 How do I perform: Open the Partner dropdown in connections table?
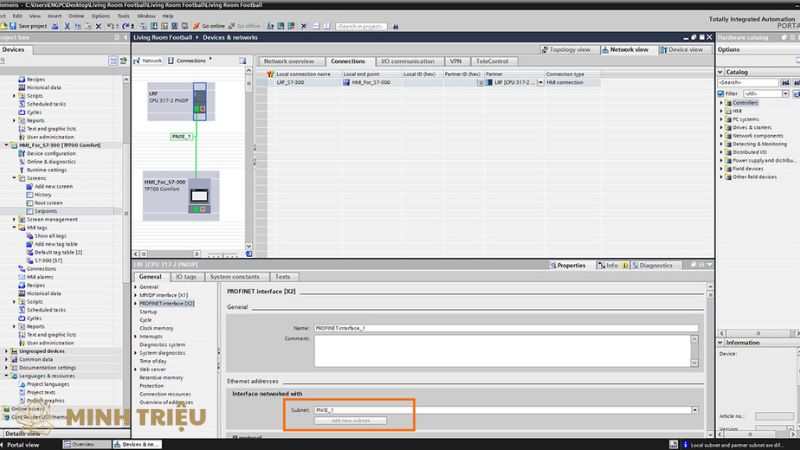540,82
